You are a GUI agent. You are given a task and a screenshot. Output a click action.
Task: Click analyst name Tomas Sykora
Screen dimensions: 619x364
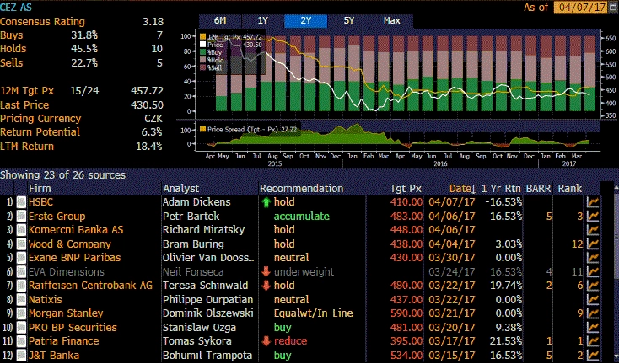click(197, 341)
